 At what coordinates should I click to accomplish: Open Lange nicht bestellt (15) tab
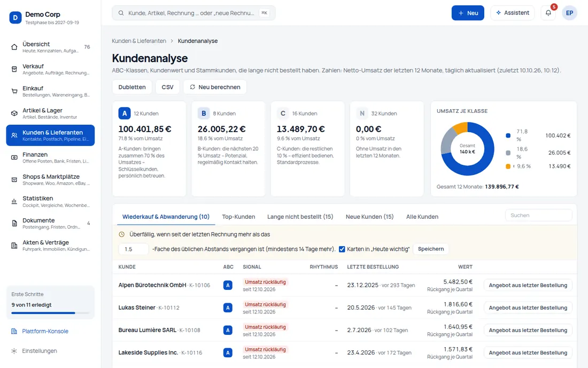click(300, 217)
